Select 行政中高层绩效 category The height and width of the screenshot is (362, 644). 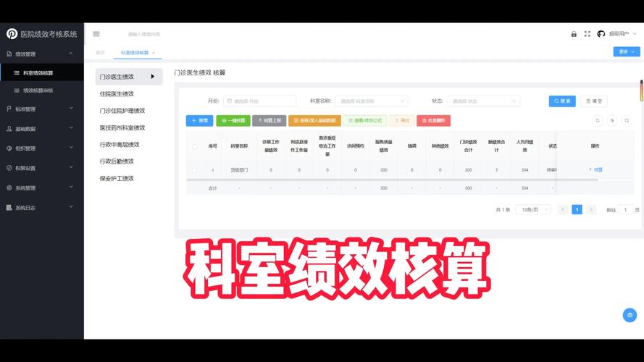(120, 145)
